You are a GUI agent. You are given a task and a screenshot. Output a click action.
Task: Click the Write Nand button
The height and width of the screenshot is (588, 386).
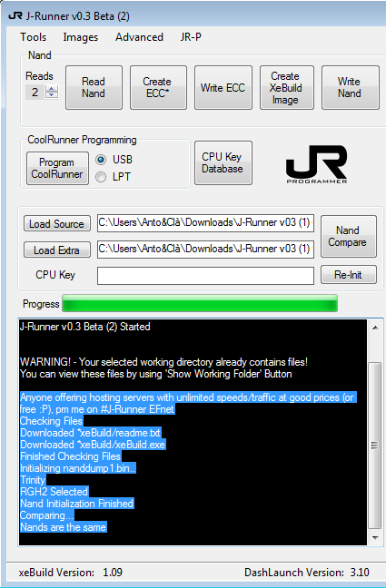click(x=350, y=87)
